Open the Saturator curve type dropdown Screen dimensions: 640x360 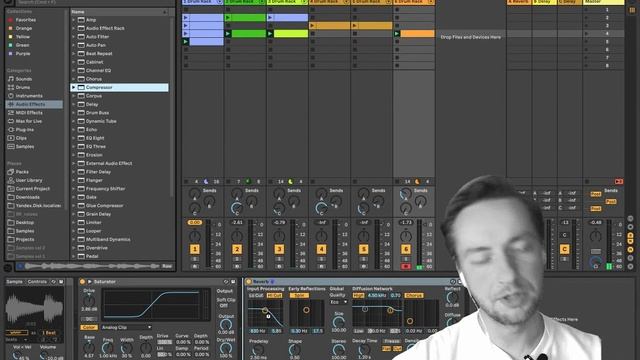point(126,327)
